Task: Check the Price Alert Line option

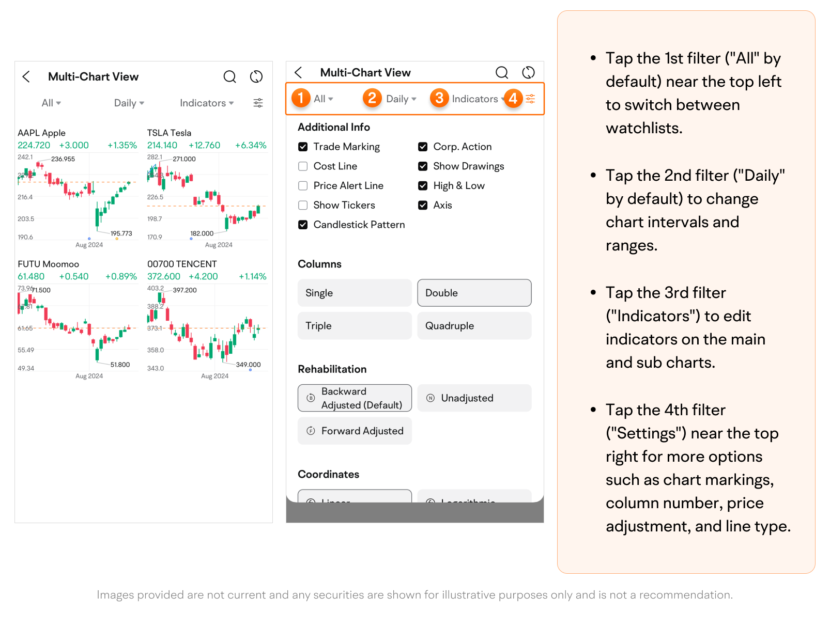Action: pos(303,185)
